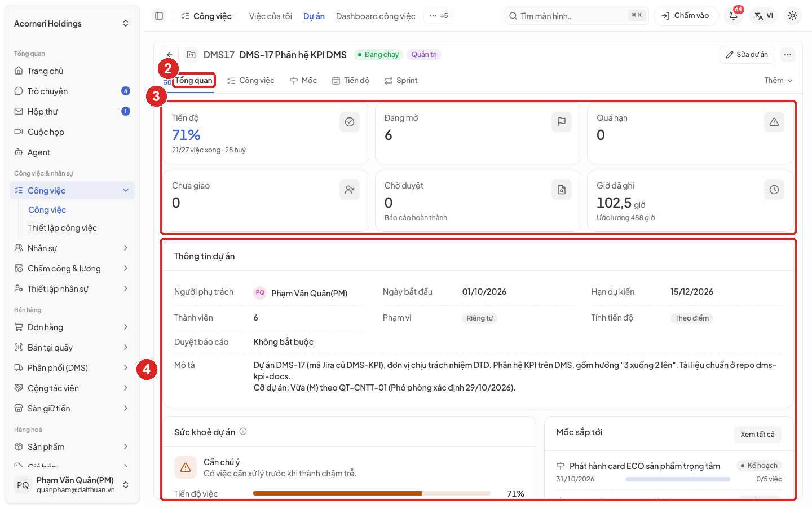Switch the light/dark theme sun icon
The height and width of the screenshot is (508, 812).
[792, 16]
